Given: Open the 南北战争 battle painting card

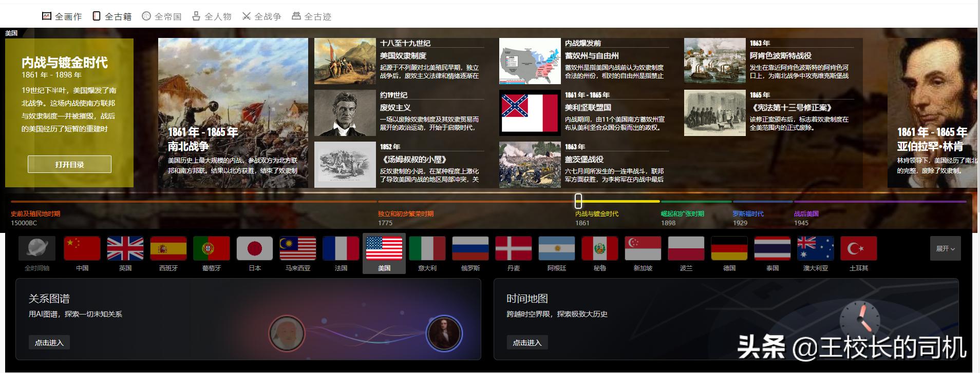Looking at the screenshot, I should coord(233,113).
